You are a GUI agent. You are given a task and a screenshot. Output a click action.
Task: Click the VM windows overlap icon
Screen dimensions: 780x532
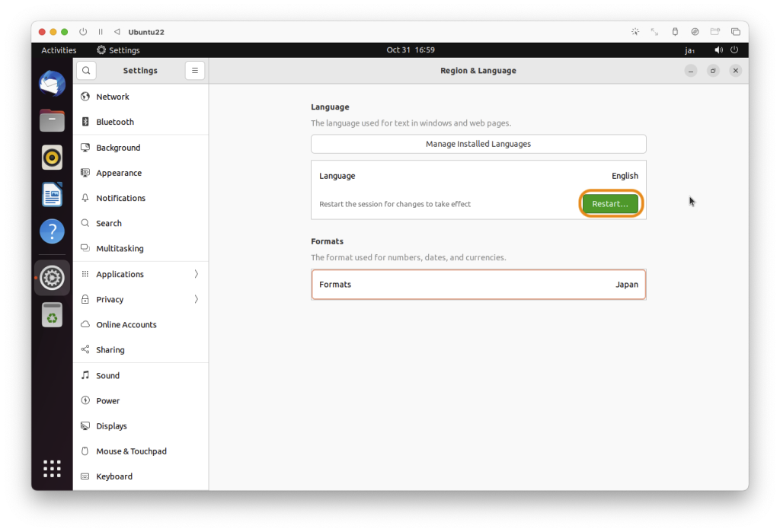pos(736,32)
